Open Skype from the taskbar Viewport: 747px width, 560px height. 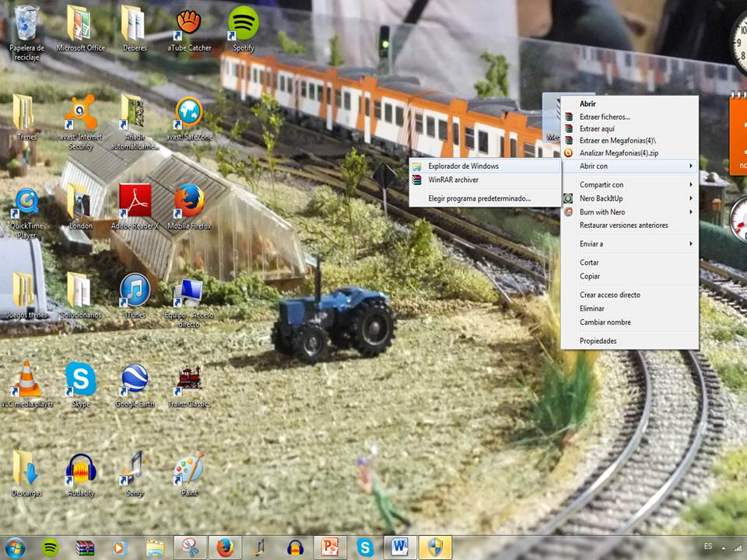coord(365,548)
